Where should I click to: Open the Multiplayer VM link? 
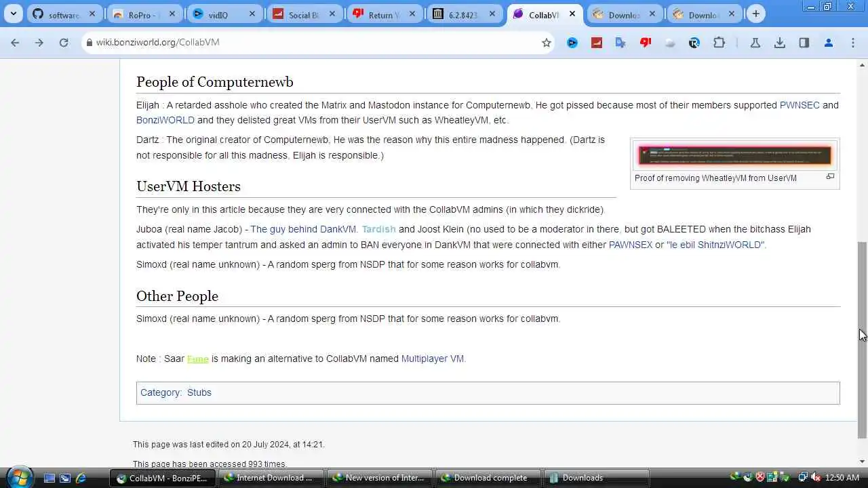click(433, 359)
